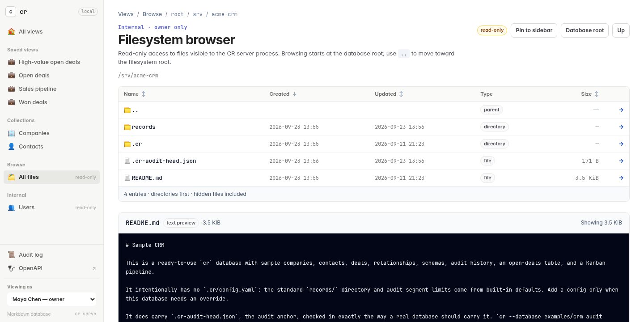The width and height of the screenshot is (644, 322).
Task: Click root in the breadcrumb
Action: (x=177, y=14)
